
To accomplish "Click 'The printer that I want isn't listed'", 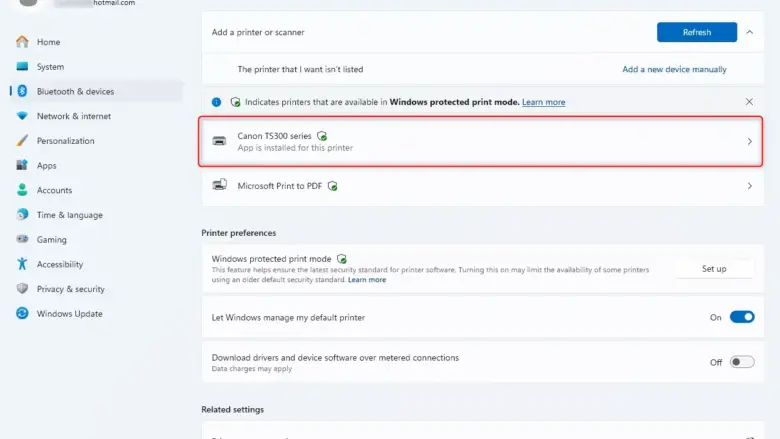I will tap(300, 69).
